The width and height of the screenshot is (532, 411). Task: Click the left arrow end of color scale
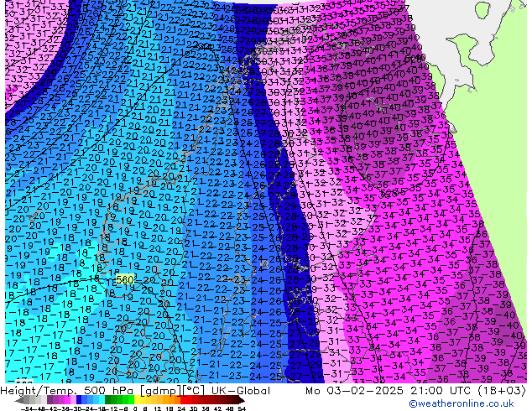[x=19, y=401]
